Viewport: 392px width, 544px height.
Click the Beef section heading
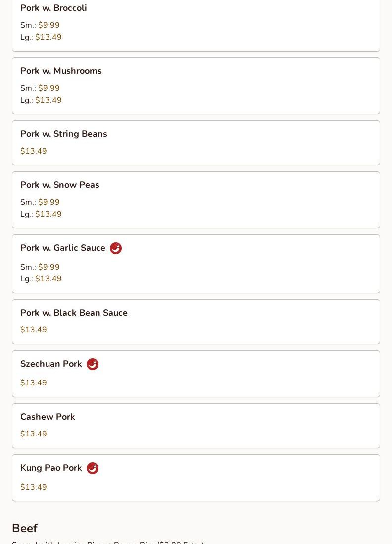(x=25, y=528)
